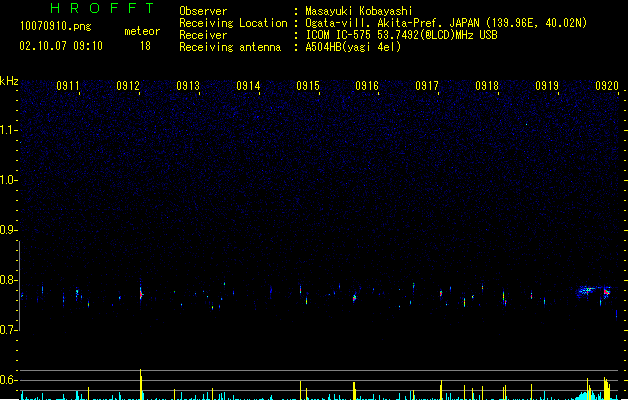This screenshot has width=629, height=400.
Task: Click the meteor label
Action: [142, 31]
